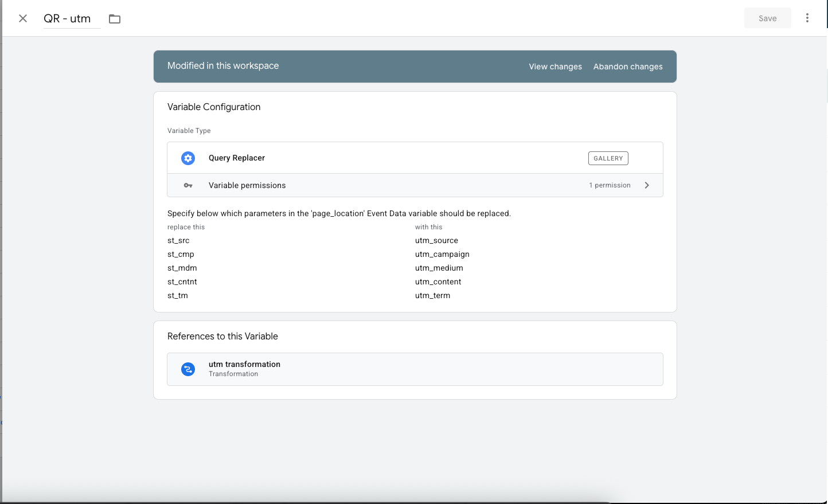Screen dimensions: 828x504
Task: Close the variable editor with X icon
Action: pyautogui.click(x=23, y=18)
